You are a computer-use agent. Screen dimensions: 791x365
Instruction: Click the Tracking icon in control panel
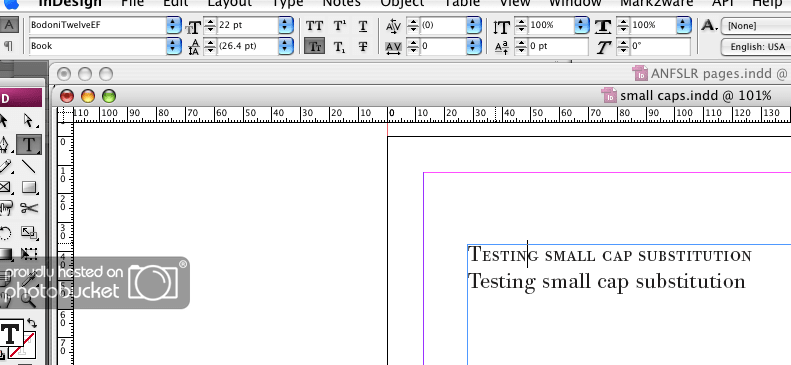(393, 47)
